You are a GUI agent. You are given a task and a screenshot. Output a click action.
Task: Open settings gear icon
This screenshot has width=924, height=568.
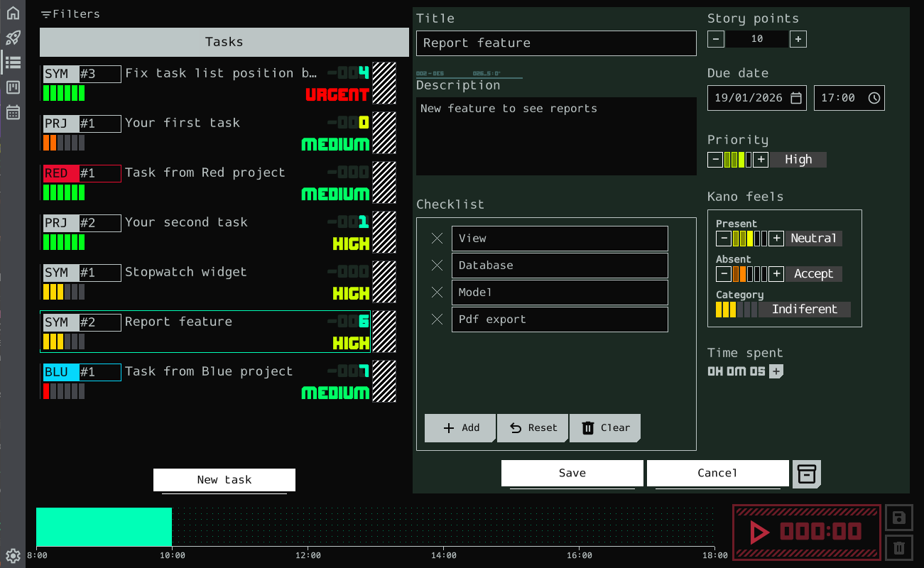pos(13,555)
